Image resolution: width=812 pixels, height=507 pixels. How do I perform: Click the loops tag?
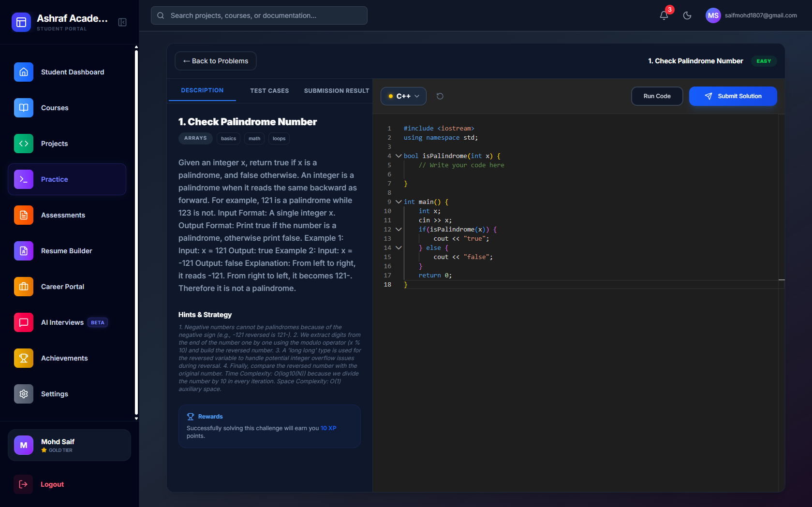[279, 139]
